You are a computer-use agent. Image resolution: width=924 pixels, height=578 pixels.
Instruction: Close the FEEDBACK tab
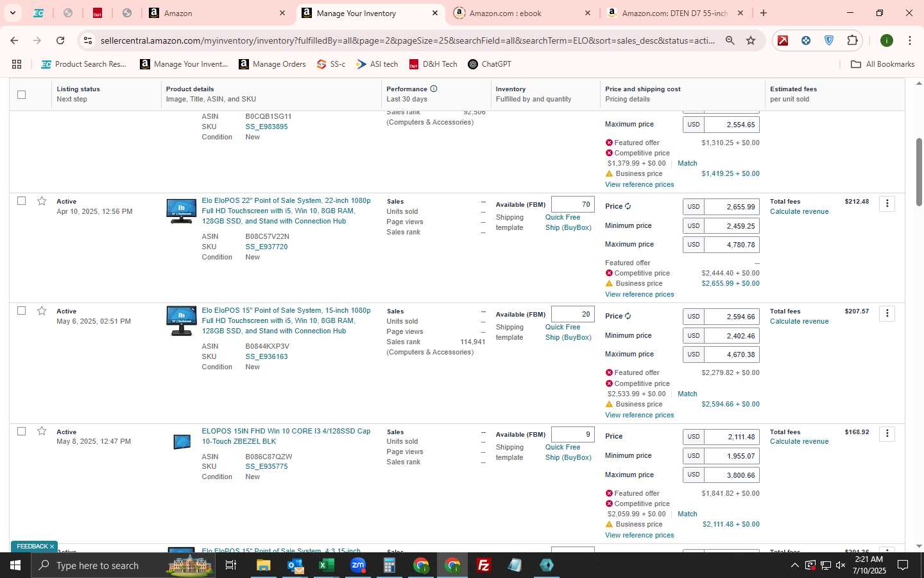click(x=52, y=547)
